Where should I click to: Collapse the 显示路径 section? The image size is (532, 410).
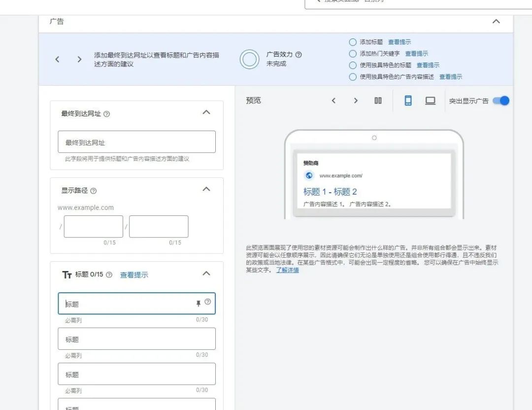[206, 189]
